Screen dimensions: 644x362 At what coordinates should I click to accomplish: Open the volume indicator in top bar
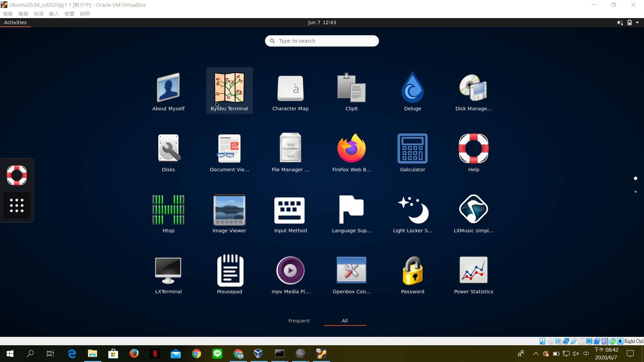pos(620,22)
